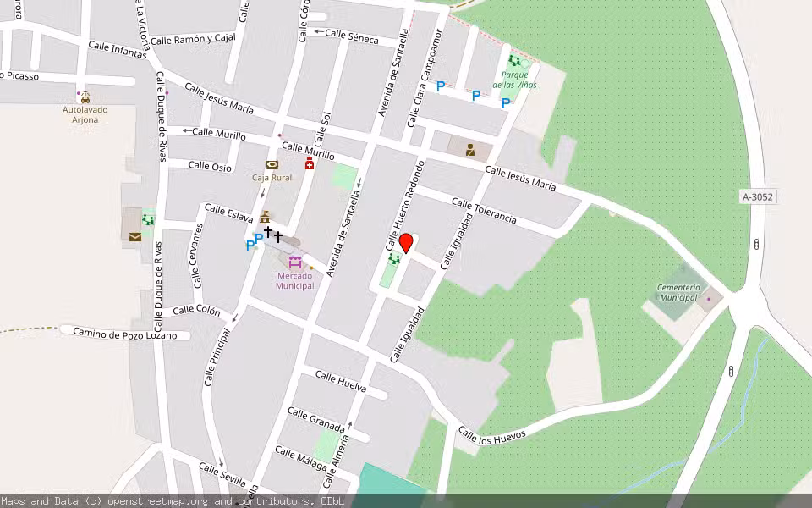Select the Calle Séneca street label

point(352,36)
